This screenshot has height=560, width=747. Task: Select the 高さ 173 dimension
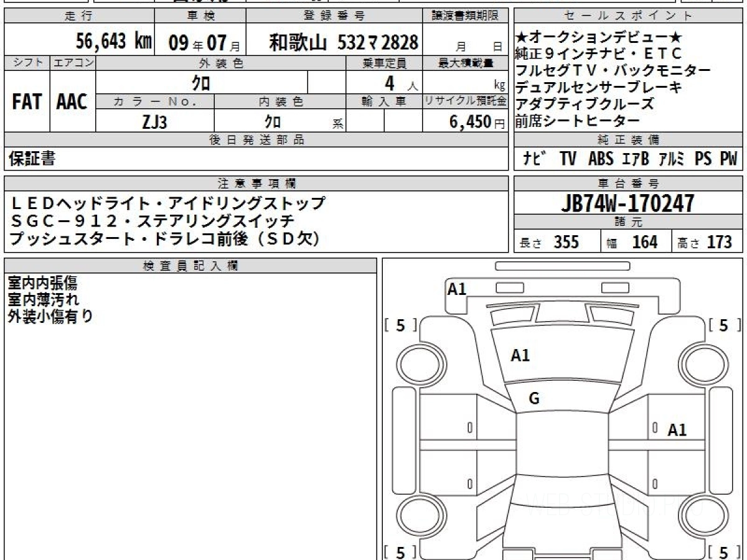(705, 242)
